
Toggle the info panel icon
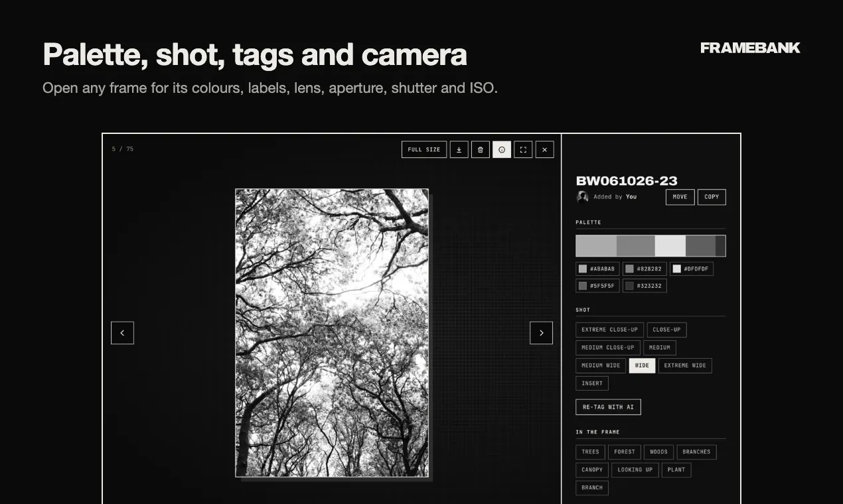coord(502,149)
